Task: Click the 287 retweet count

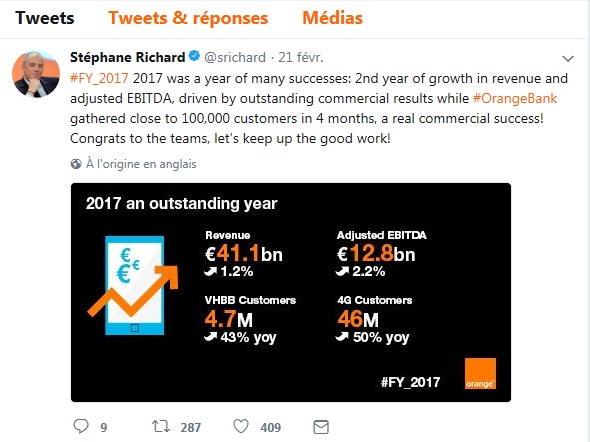Action: tap(191, 427)
